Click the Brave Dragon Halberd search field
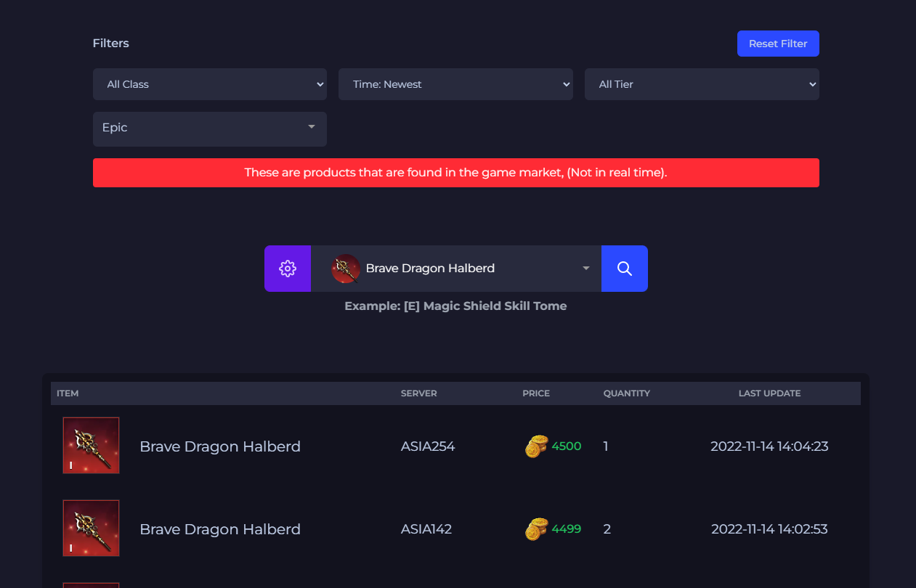Screen dimensions: 916x588 456,269
